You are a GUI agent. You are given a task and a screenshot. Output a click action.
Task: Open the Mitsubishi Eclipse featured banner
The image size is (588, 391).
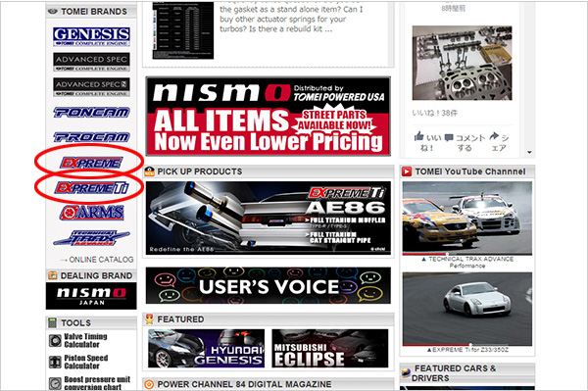click(330, 348)
